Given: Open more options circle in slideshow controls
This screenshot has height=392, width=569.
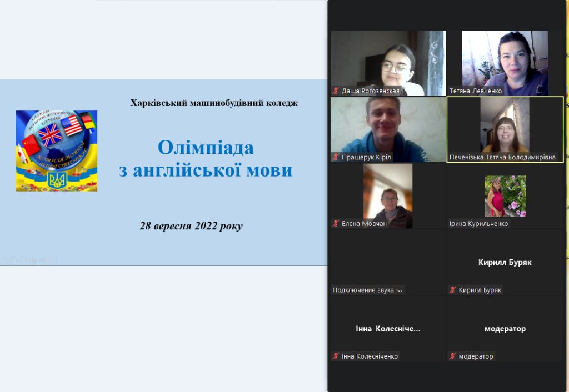Looking at the screenshot, I should (53, 261).
